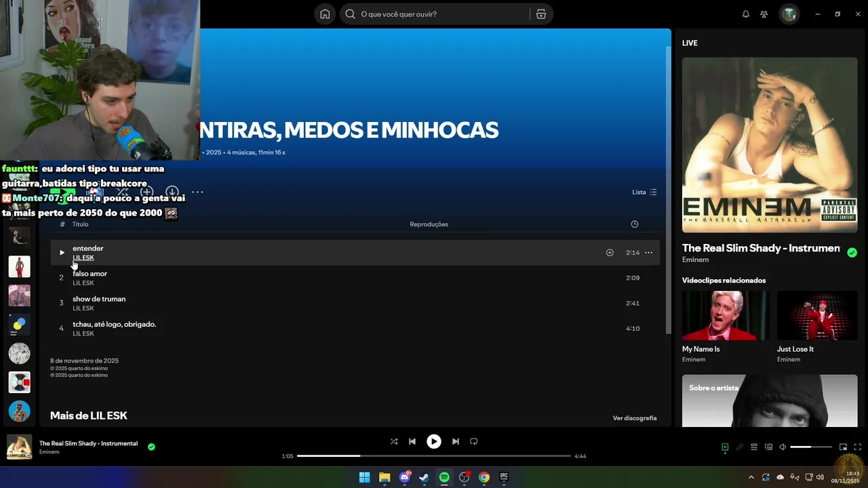Open library item with grey circular cover
This screenshot has height=488, width=868.
tap(19, 353)
